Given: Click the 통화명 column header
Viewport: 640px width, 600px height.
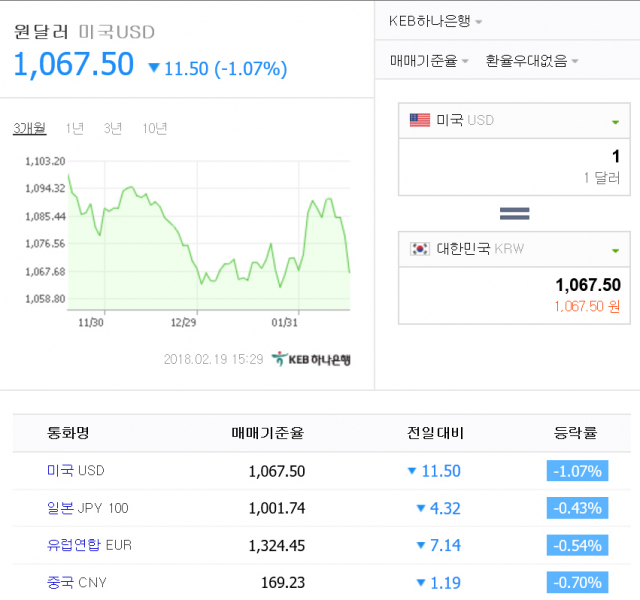Looking at the screenshot, I should click(x=69, y=433).
